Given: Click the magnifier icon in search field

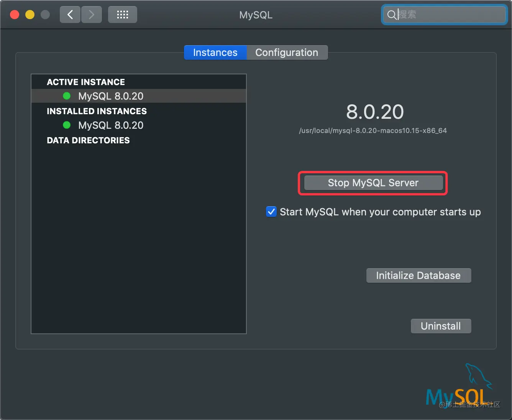Looking at the screenshot, I should tap(392, 15).
